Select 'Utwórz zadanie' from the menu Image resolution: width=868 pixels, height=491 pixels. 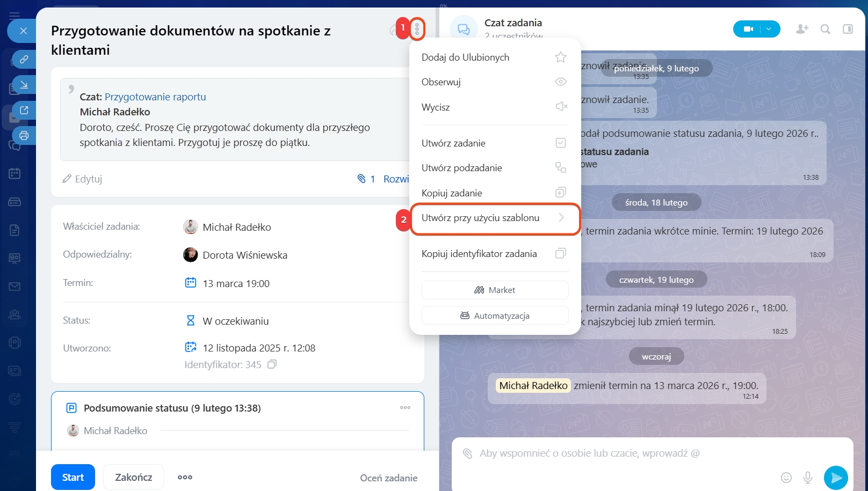coord(494,143)
